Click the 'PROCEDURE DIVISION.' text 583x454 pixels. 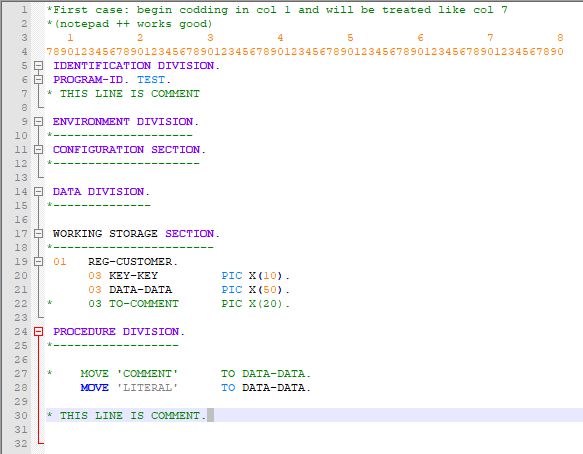[x=119, y=332]
